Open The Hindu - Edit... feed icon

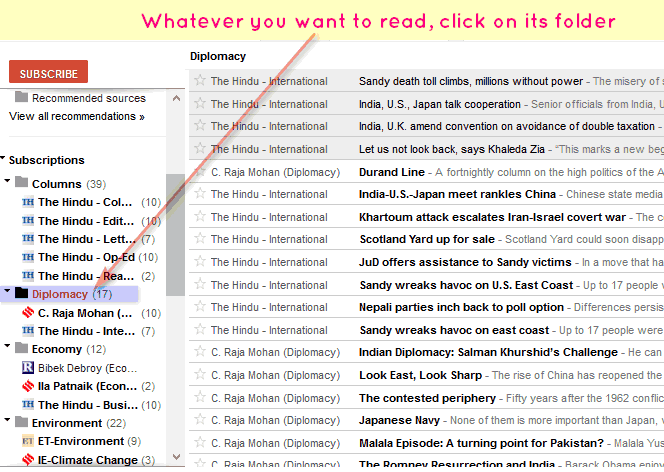[28, 221]
